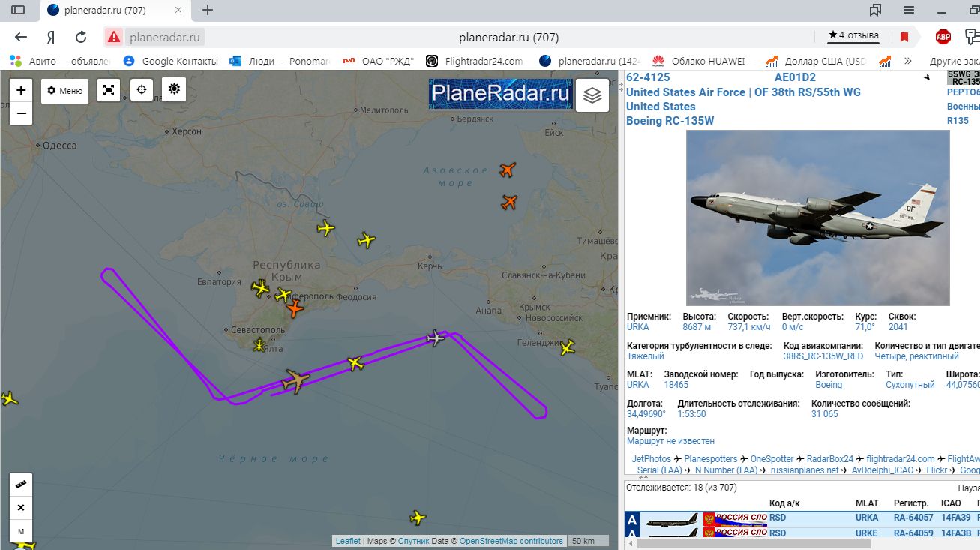Sort table by MLAT column

(x=867, y=503)
